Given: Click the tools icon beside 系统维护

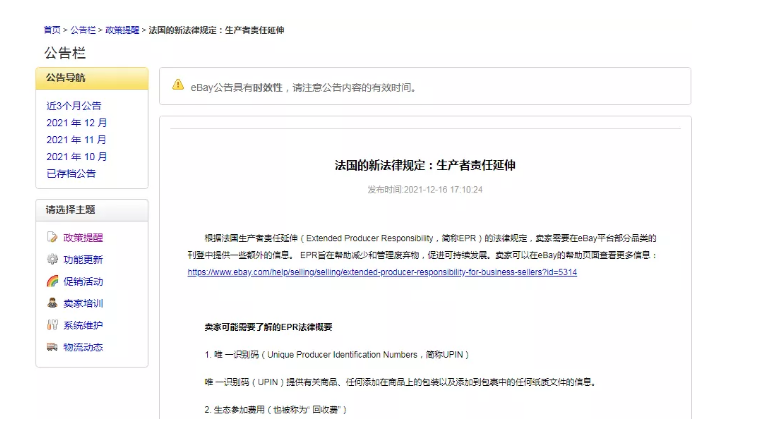Looking at the screenshot, I should click(52, 326).
